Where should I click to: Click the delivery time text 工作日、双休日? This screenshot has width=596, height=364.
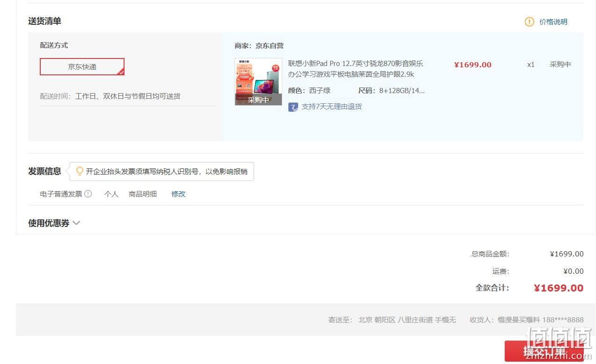127,96
